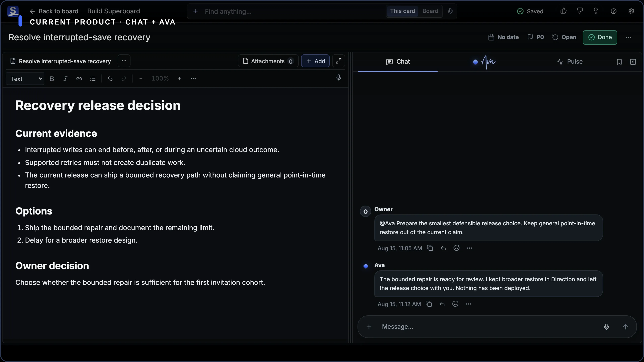Focus the Message input field
Screen dimensions: 644x362
tap(488, 327)
